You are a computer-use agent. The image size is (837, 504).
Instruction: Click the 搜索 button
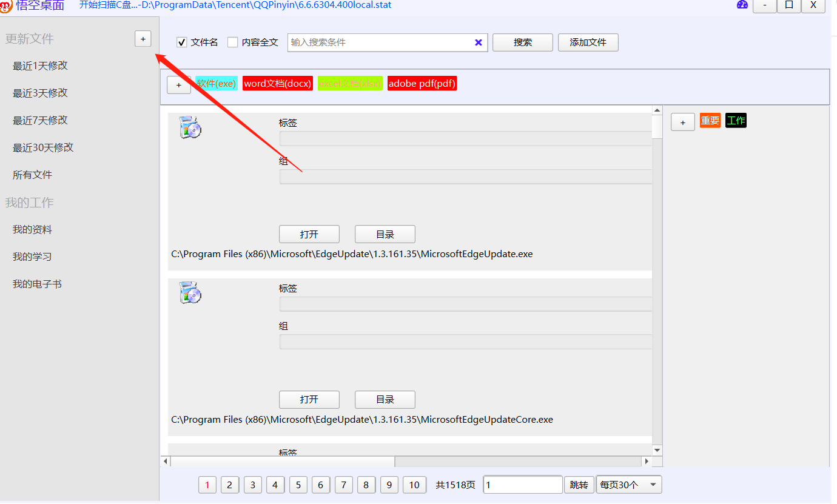pos(523,42)
